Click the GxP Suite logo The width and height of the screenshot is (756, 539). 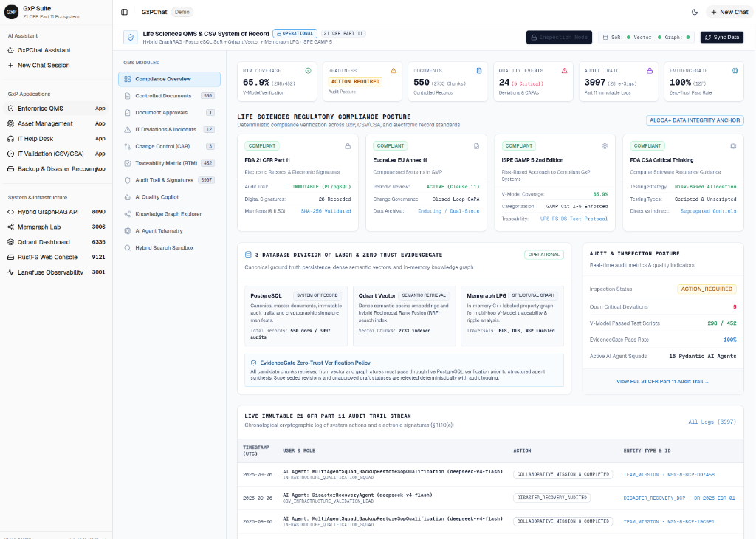(12, 12)
